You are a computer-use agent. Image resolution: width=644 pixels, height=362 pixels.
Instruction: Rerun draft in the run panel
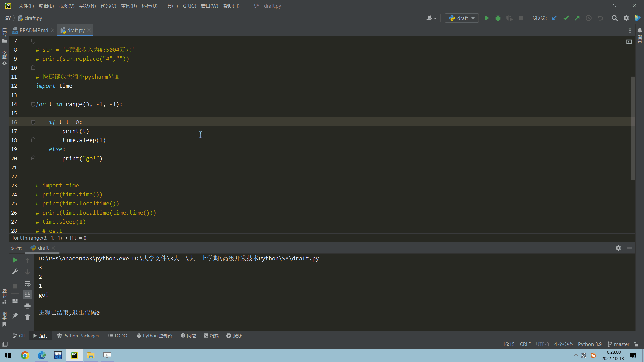[15, 260]
